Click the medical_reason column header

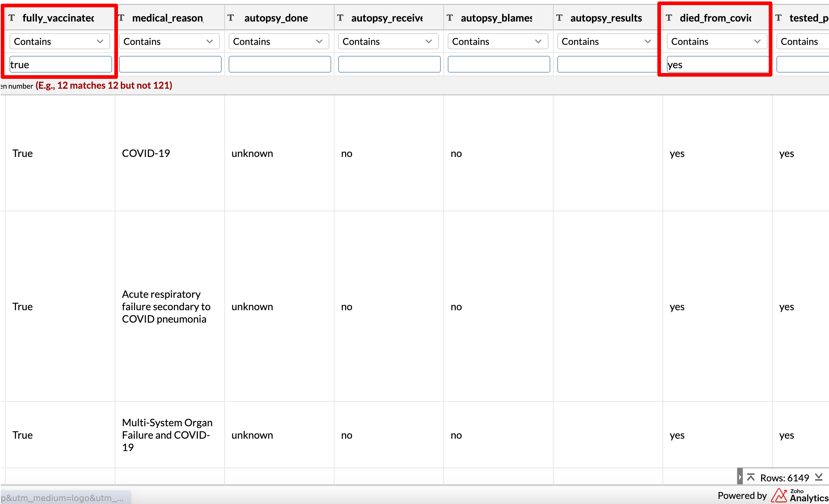tap(168, 18)
